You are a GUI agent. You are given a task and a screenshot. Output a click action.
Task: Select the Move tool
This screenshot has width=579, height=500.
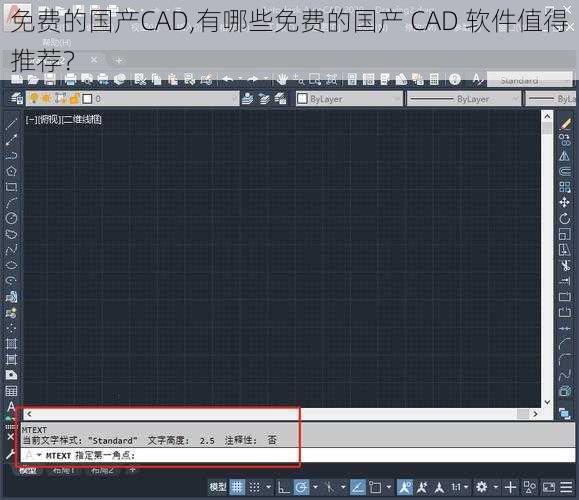pyautogui.click(x=565, y=202)
